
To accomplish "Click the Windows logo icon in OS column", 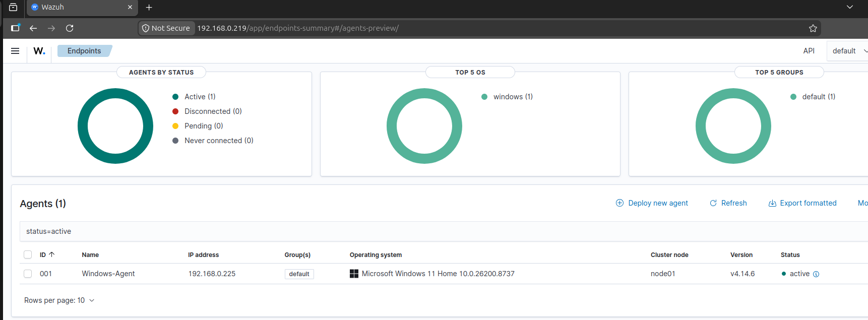I will coord(354,274).
